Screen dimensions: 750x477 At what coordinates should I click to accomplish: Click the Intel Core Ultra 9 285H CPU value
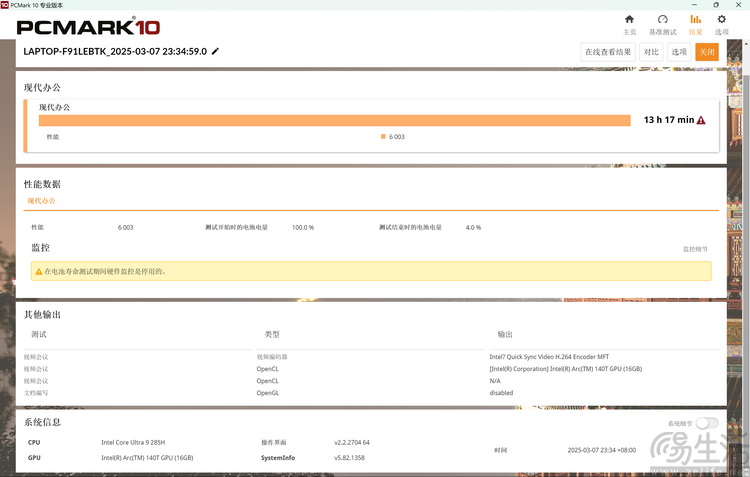[x=133, y=443]
